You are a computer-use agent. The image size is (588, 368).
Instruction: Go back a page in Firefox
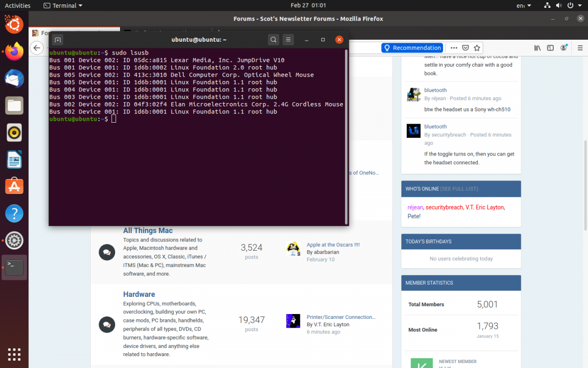tap(37, 48)
